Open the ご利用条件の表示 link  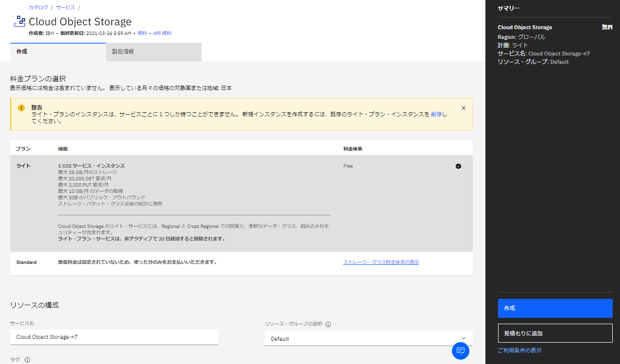(520, 350)
